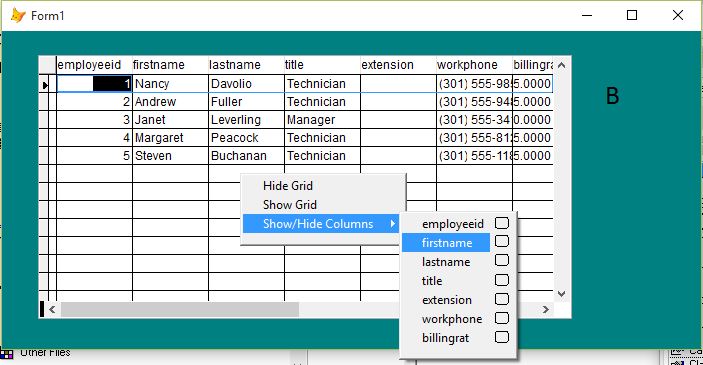Toggle the employeeid column checkbox

coord(502,223)
